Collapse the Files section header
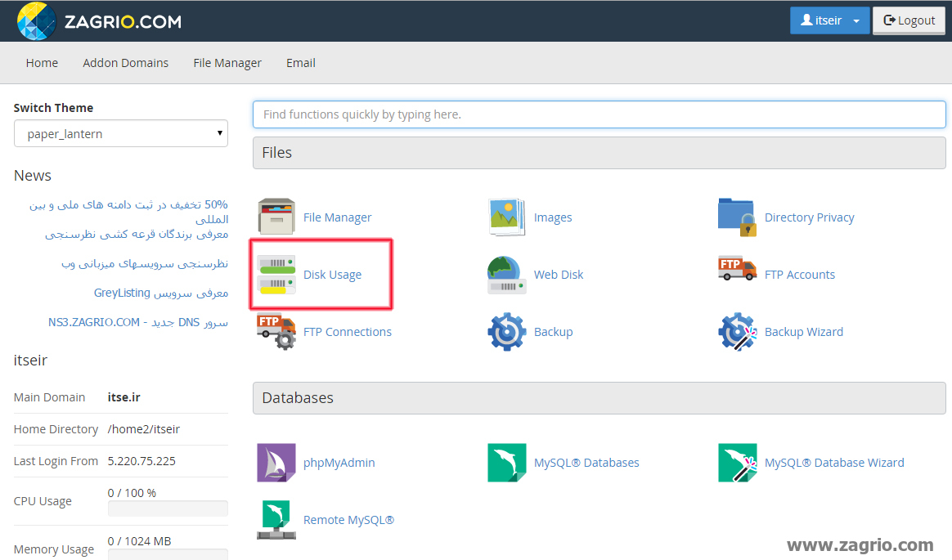The image size is (952, 560). [599, 153]
